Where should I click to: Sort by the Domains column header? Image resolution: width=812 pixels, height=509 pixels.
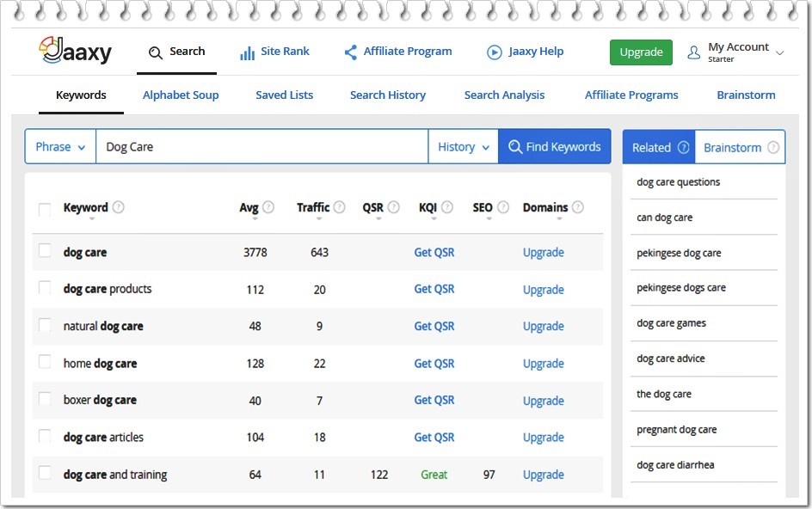545,207
